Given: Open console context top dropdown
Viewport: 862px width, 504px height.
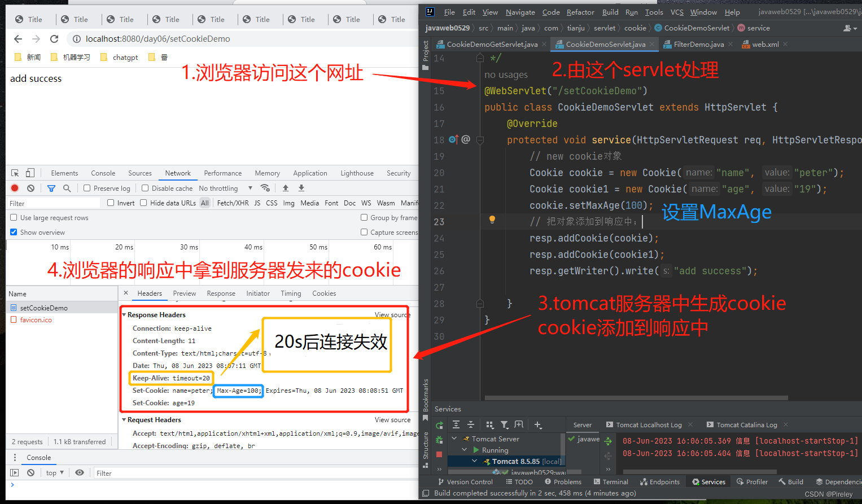Looking at the screenshot, I should 55,472.
